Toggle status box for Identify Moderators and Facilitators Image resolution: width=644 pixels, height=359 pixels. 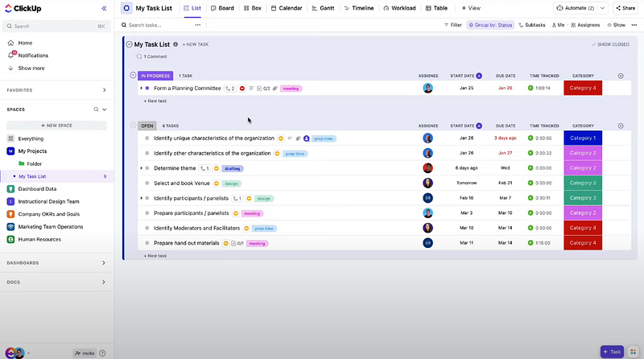point(147,229)
